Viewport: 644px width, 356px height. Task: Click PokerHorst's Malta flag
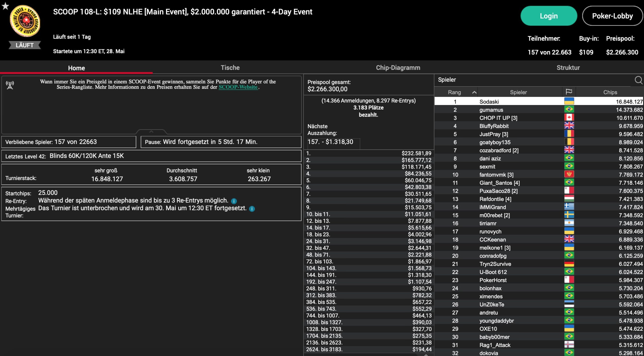(569, 280)
